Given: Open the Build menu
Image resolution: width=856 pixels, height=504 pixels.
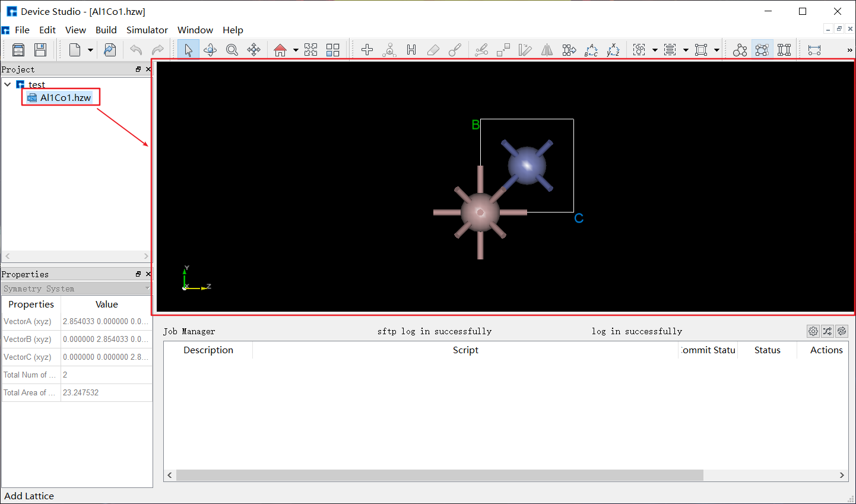Looking at the screenshot, I should click(x=106, y=30).
